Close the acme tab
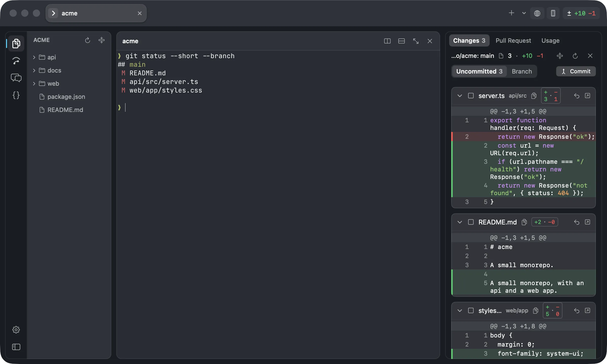This screenshot has width=607, height=364. click(140, 13)
